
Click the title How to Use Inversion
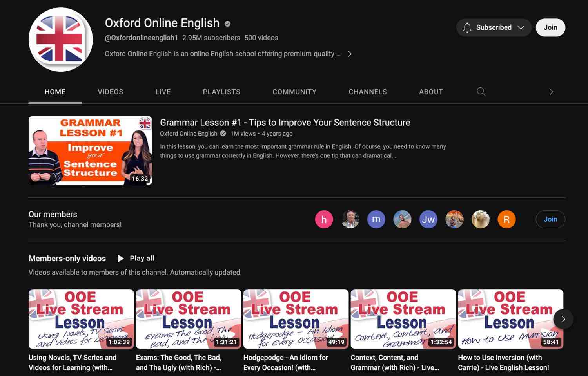pos(504,362)
